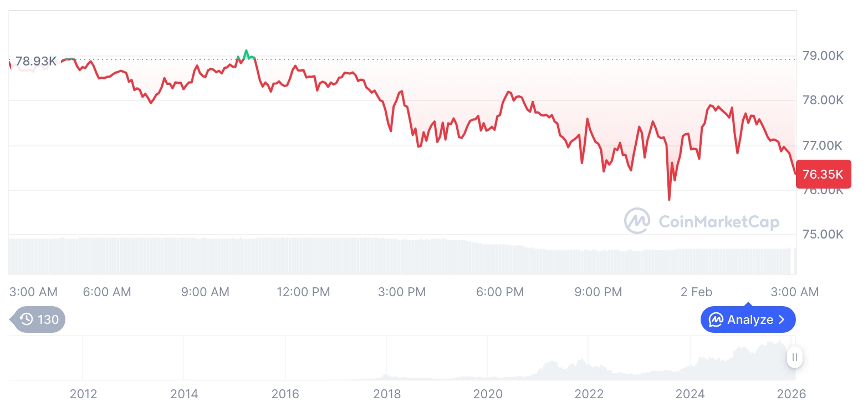Open the Analyze panel button
The image size is (868, 406).
tap(748, 319)
